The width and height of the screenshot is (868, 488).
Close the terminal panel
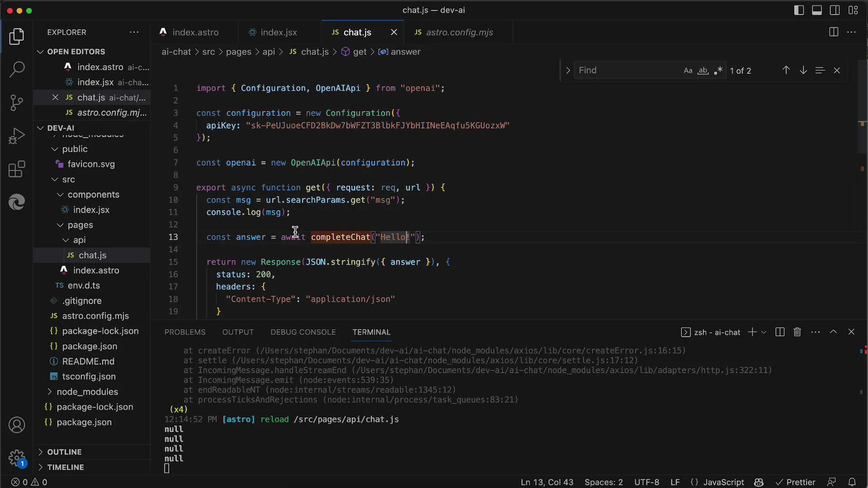tap(851, 332)
